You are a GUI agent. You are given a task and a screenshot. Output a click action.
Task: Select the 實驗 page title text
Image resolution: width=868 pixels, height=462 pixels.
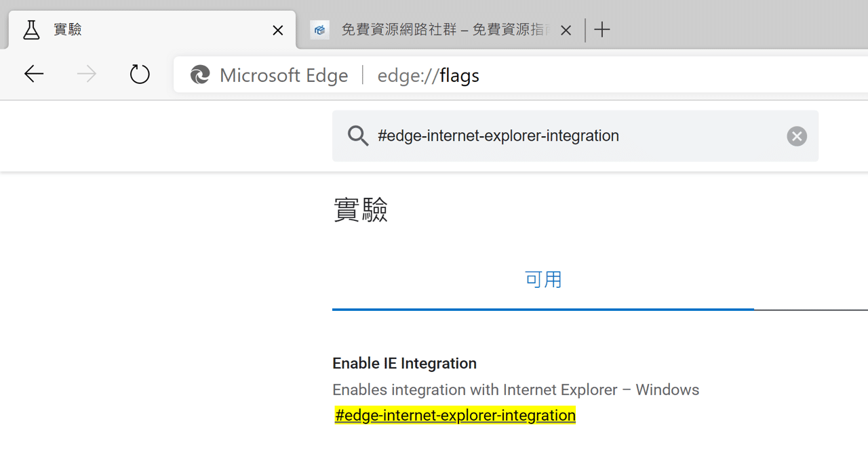(360, 209)
